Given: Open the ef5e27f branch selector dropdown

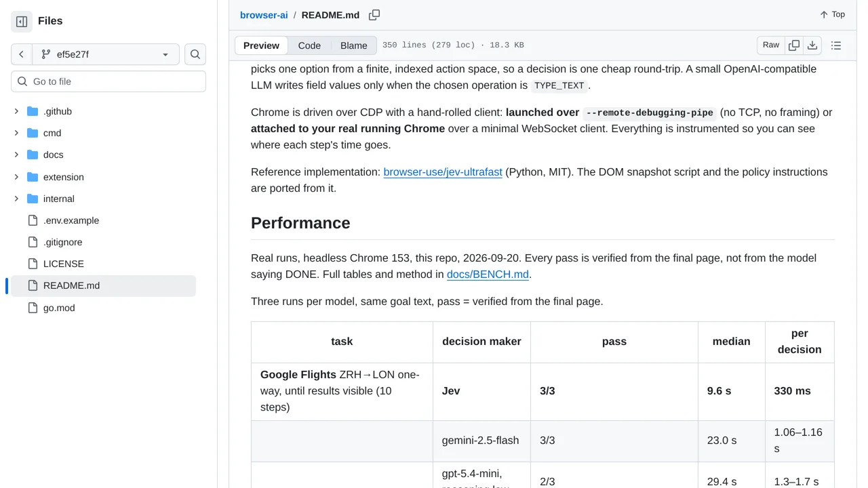Looking at the screenshot, I should 106,54.
